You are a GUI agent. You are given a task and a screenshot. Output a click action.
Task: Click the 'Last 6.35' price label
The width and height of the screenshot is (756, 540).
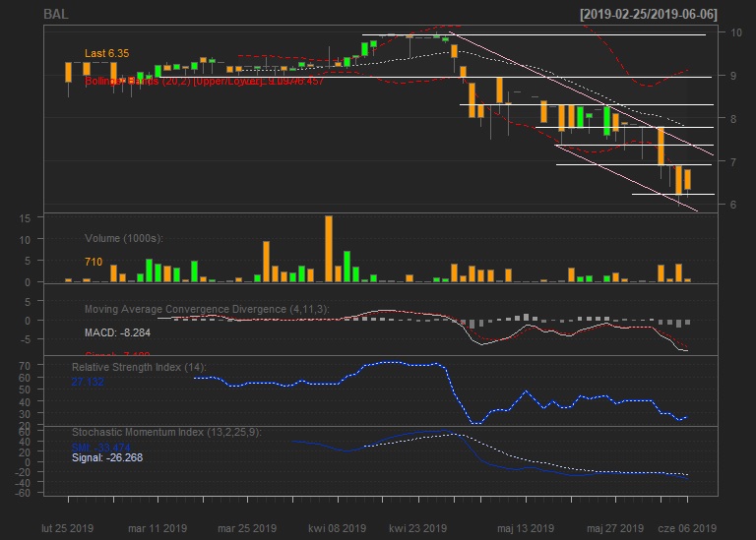[106, 53]
